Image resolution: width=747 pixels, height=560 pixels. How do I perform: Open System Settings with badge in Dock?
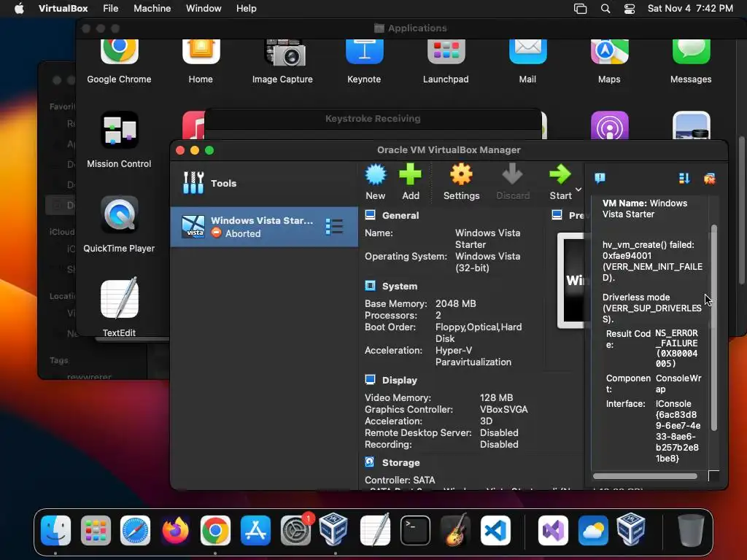click(x=295, y=530)
